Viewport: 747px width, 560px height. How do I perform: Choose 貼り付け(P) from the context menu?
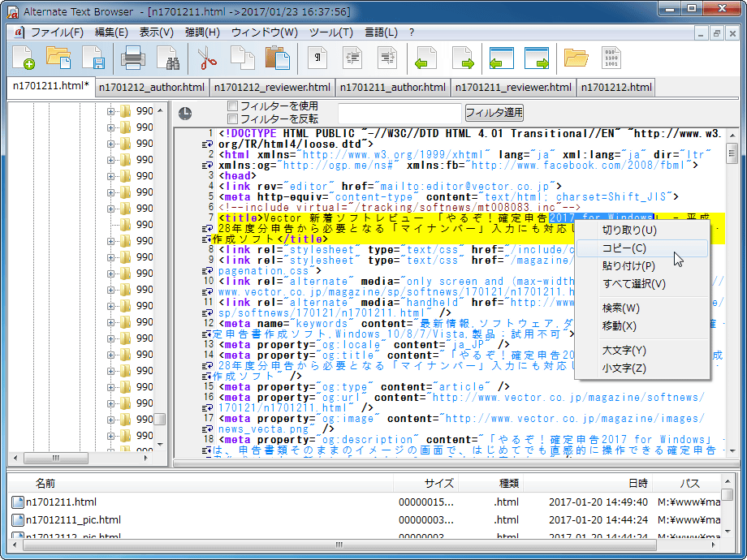(641, 265)
